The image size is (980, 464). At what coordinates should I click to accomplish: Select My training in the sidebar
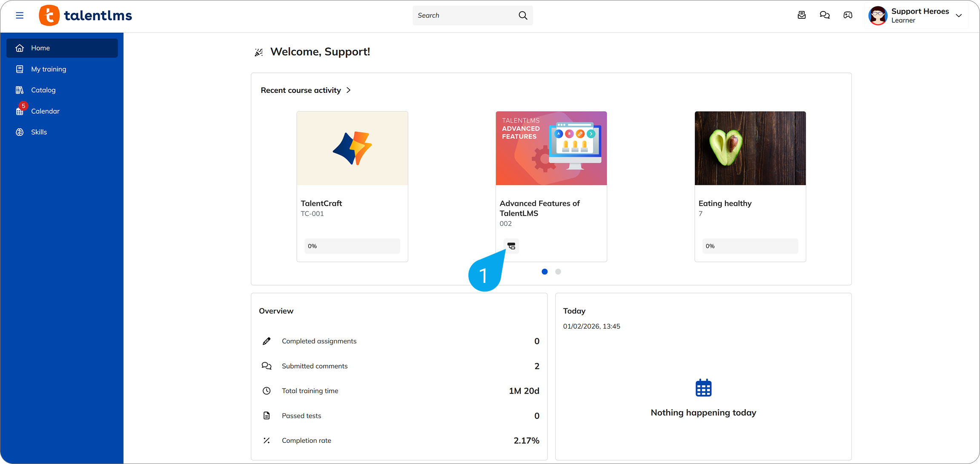point(49,69)
